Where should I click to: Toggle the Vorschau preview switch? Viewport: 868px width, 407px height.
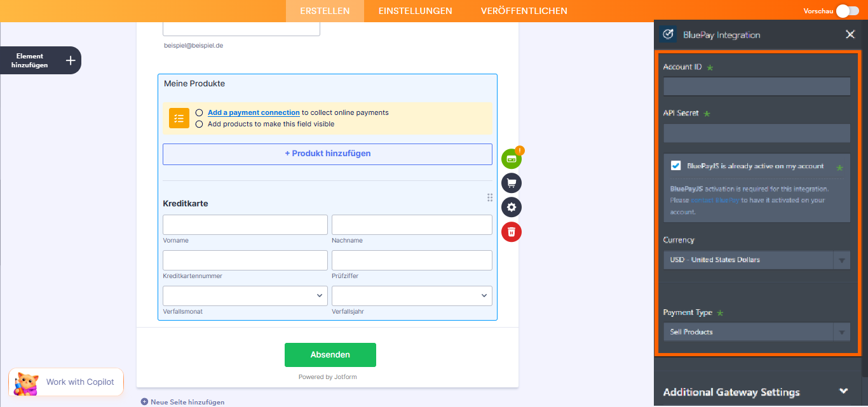tap(847, 11)
